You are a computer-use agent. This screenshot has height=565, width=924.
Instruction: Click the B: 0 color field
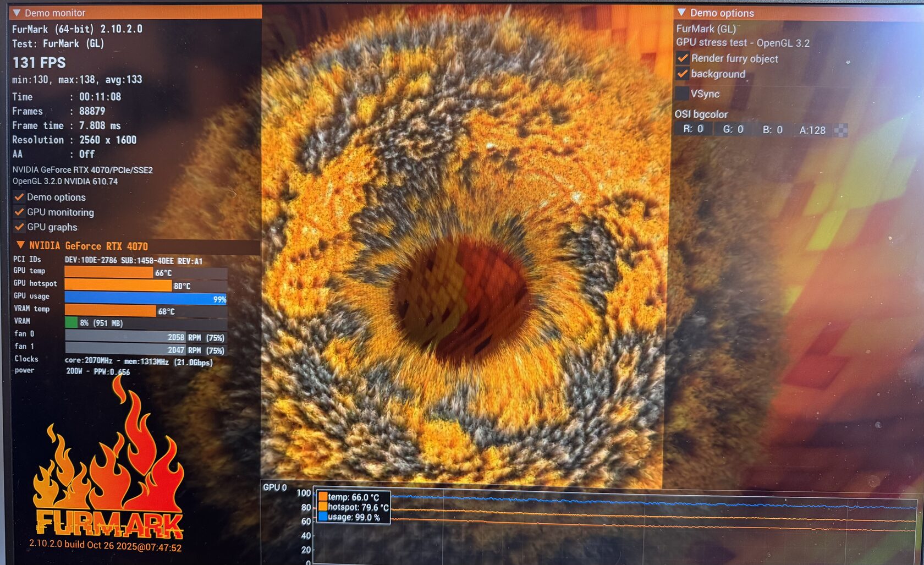tap(772, 130)
